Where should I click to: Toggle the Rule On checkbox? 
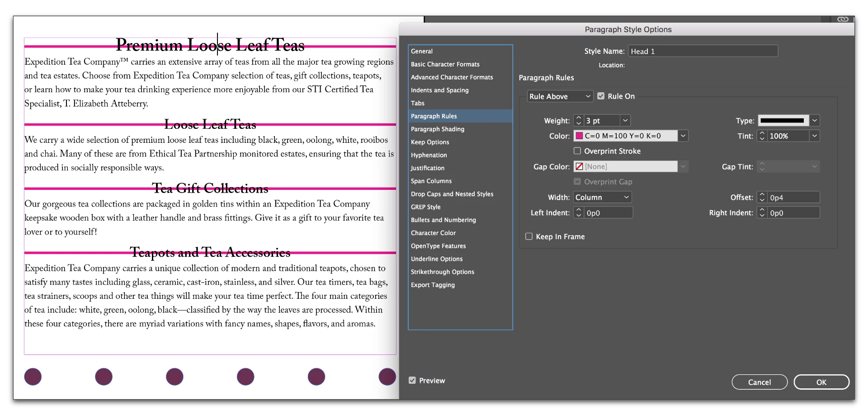pyautogui.click(x=601, y=96)
